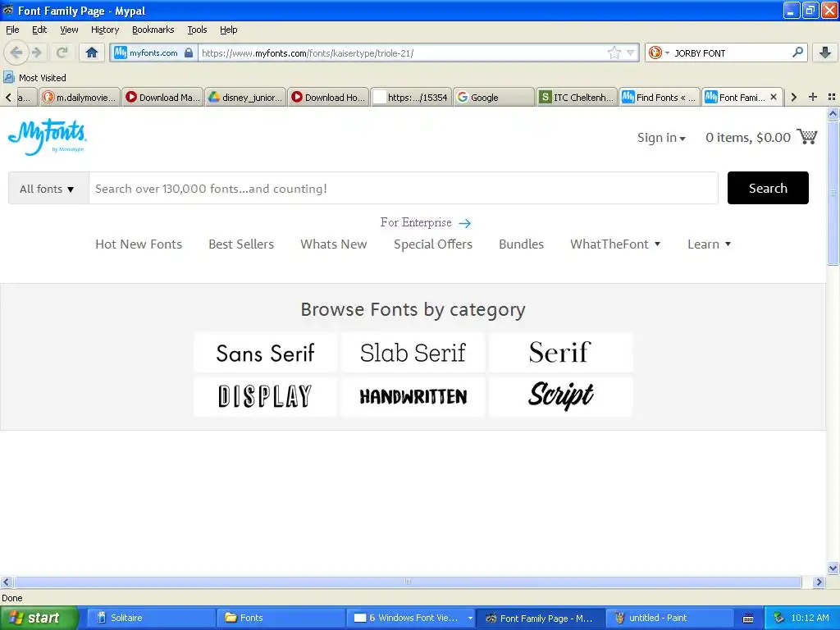Open the shopping cart icon
This screenshot has height=630, width=840.
click(807, 136)
